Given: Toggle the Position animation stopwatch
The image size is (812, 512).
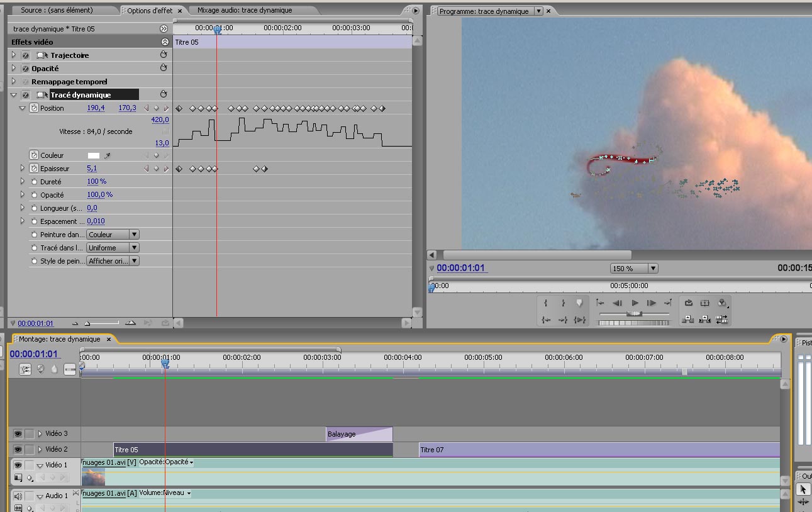Looking at the screenshot, I should (34, 108).
